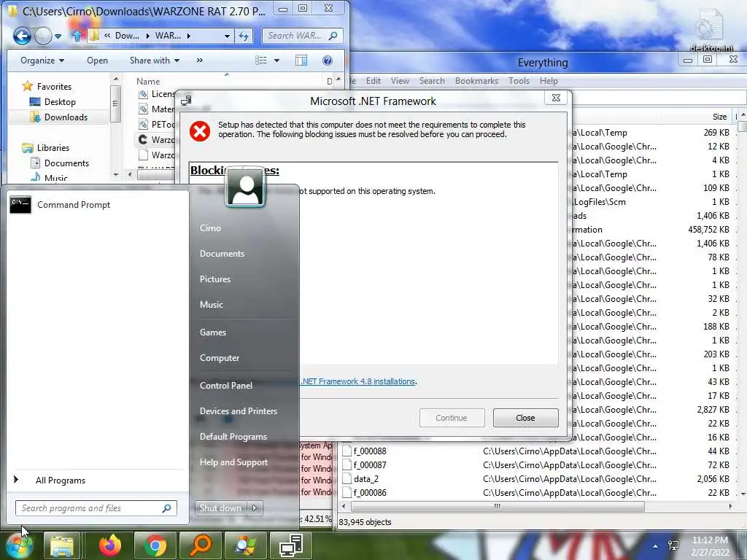Click clock in system tray
747x560 pixels.
pyautogui.click(x=710, y=545)
